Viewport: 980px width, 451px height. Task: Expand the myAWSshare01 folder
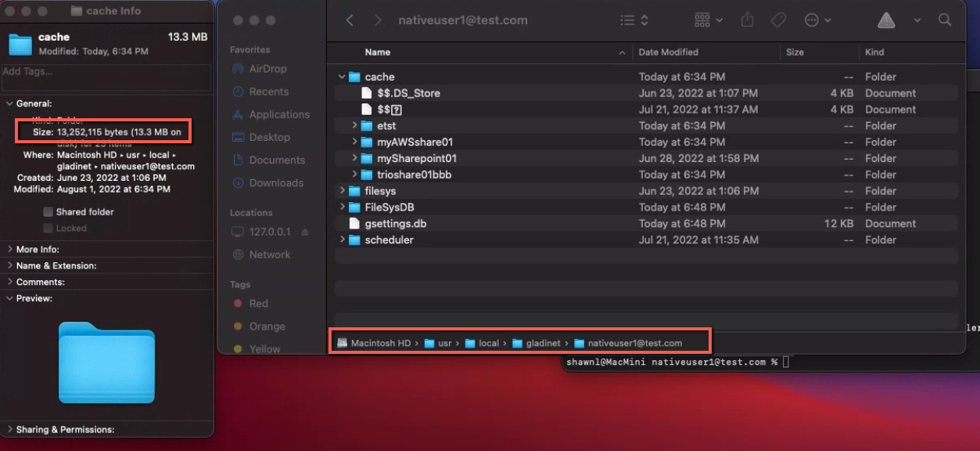pos(354,142)
